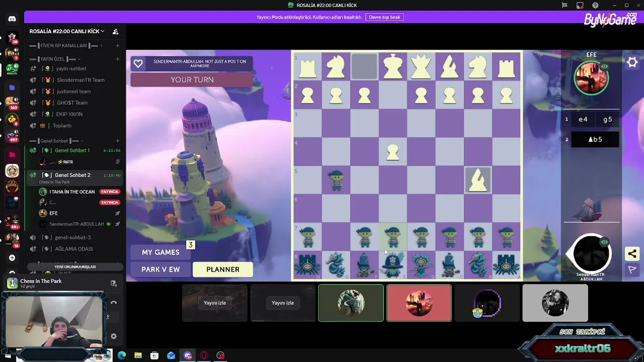
Task: Open the Discord inbox icon in title bar
Action: click(x=580, y=6)
